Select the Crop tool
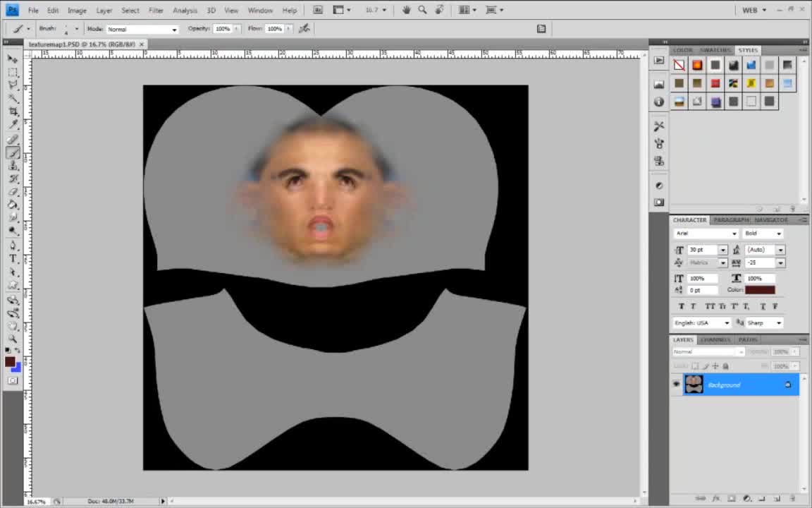 pos(13,111)
